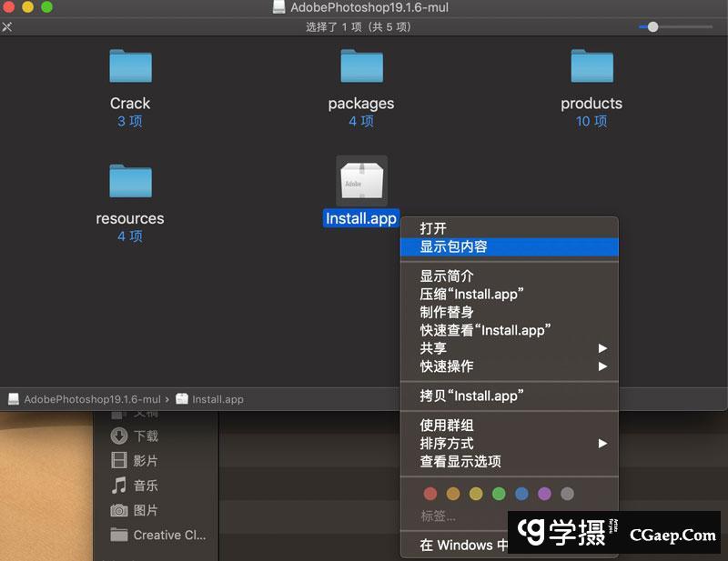Screen dimensions: 728x561
Task: Open Music (音乐) in the sidebar
Action: (146, 486)
